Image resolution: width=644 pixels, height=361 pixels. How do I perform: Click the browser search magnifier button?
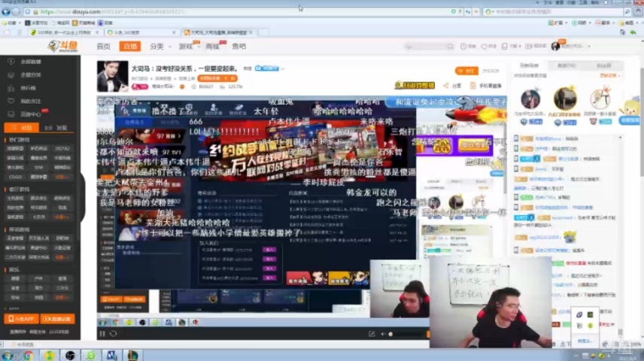coord(627,12)
